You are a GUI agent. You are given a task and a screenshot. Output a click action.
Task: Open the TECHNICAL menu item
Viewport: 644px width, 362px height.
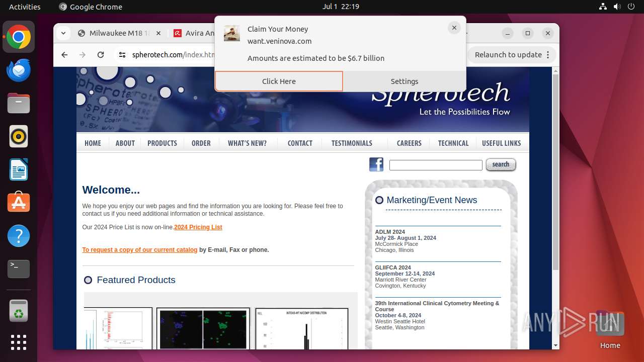[453, 143]
